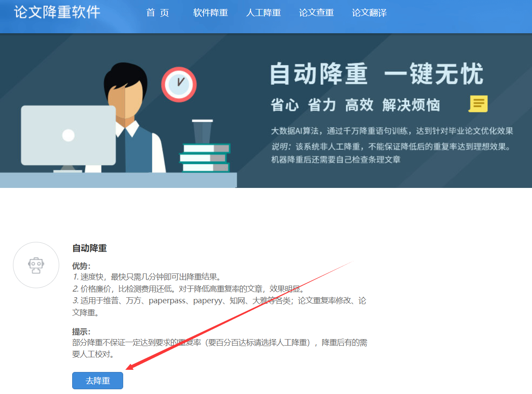Open the 软件降重 menu item
This screenshot has height=394, width=532.
pos(210,13)
